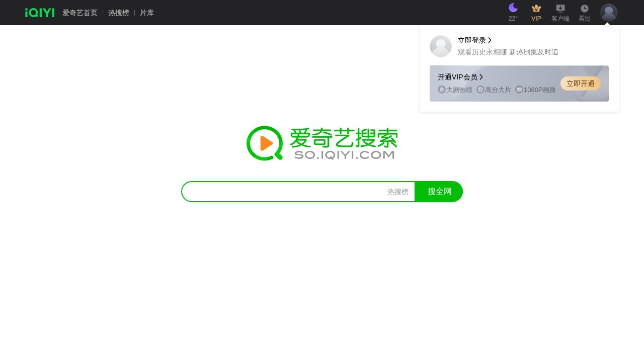Click 立即登录 to log in
Image resolution: width=644 pixels, height=362 pixels.
[x=472, y=40]
